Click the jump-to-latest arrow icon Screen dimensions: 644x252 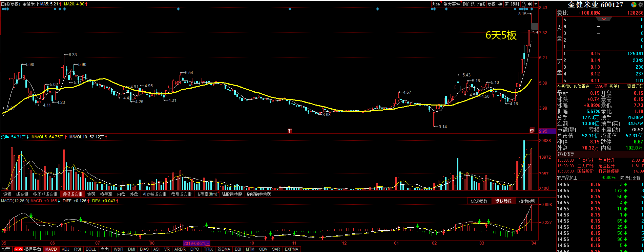[x=530, y=4]
